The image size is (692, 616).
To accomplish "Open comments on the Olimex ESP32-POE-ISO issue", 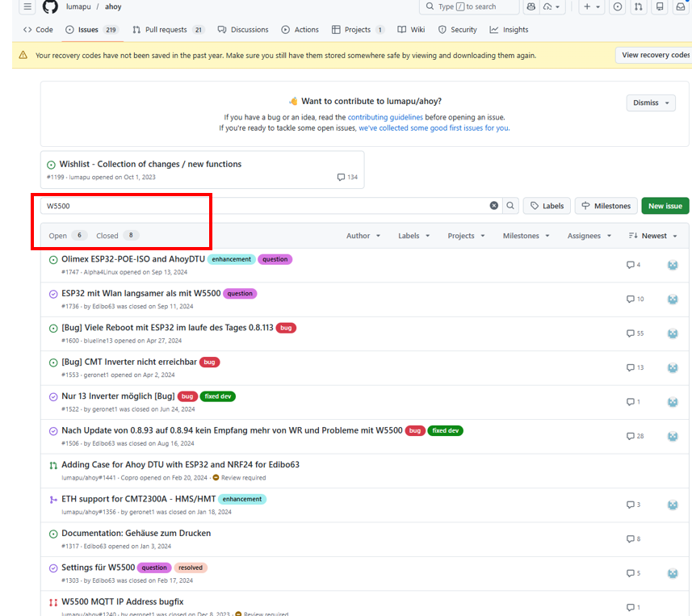I will (x=633, y=265).
